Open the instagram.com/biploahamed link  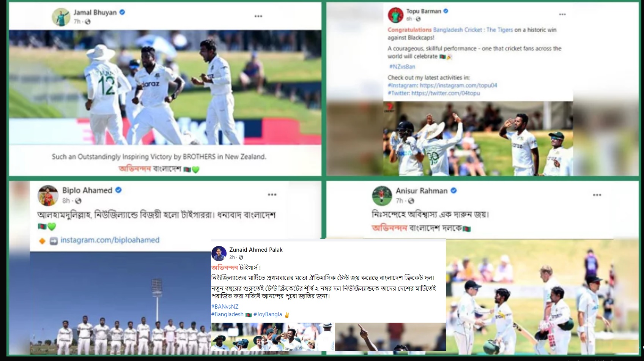(110, 240)
